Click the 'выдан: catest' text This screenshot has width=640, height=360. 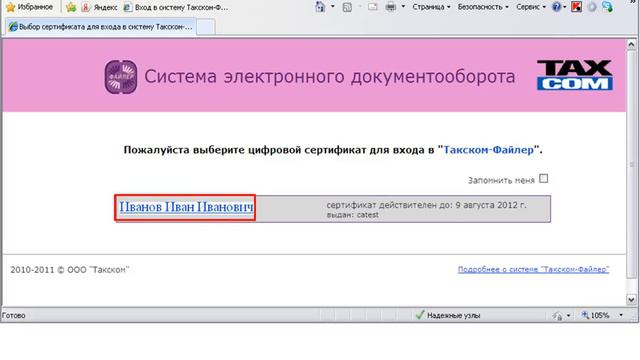tap(352, 215)
